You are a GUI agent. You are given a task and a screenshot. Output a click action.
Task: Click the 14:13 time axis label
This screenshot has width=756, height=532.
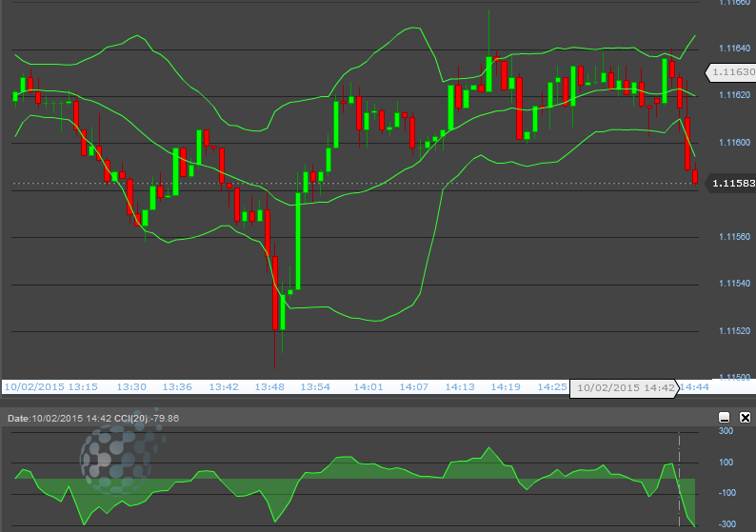[x=460, y=387]
